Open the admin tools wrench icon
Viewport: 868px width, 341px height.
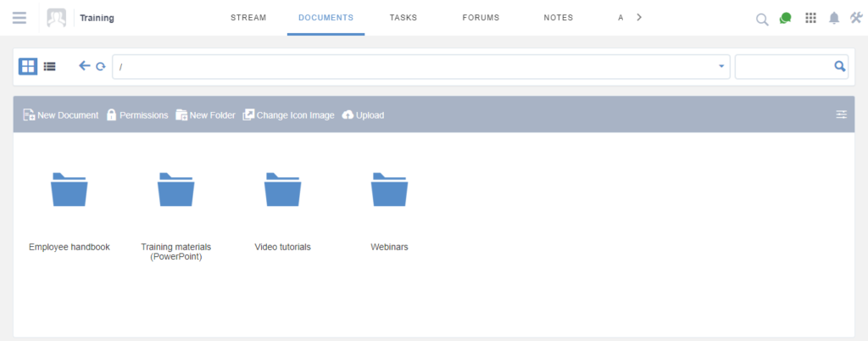856,18
